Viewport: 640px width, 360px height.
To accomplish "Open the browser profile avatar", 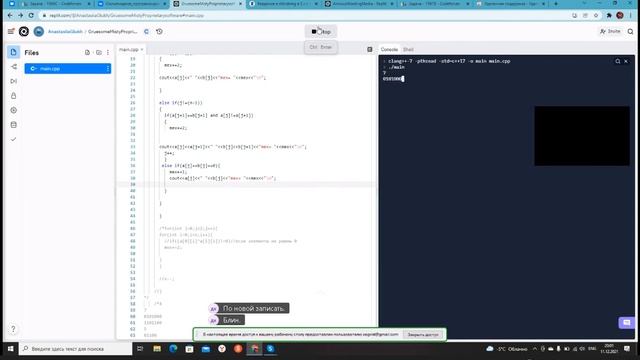I will tap(620, 16).
